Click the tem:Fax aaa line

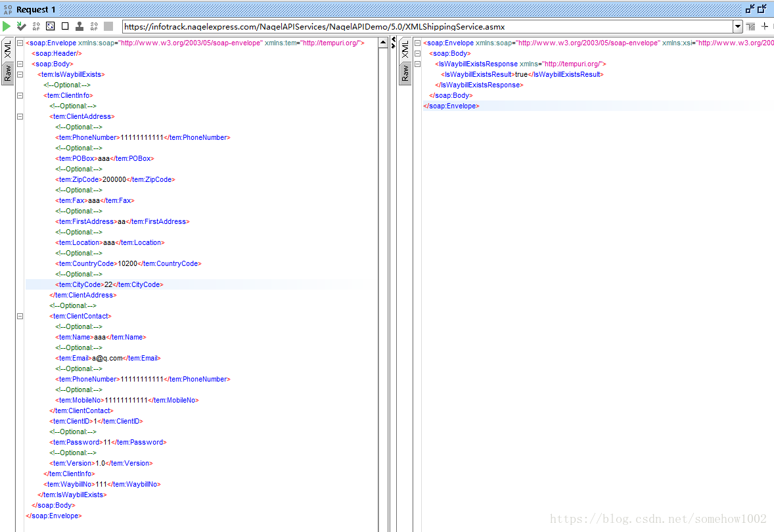click(x=95, y=200)
